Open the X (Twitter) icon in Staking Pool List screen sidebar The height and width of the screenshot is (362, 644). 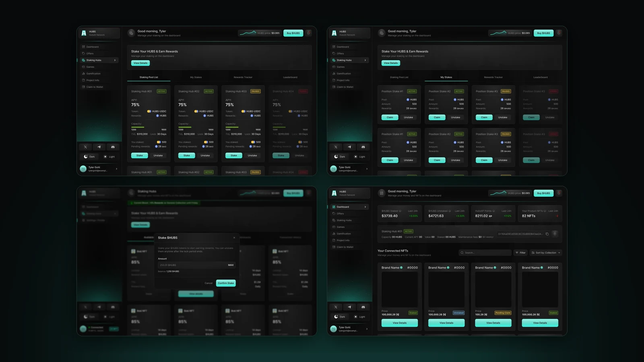point(85,147)
